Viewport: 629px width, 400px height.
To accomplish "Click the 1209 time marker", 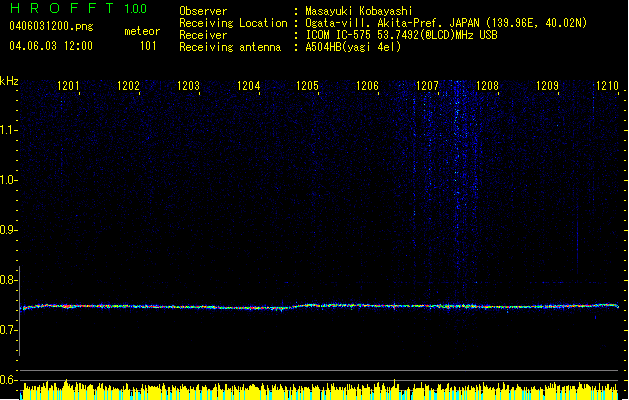I will [x=547, y=86].
